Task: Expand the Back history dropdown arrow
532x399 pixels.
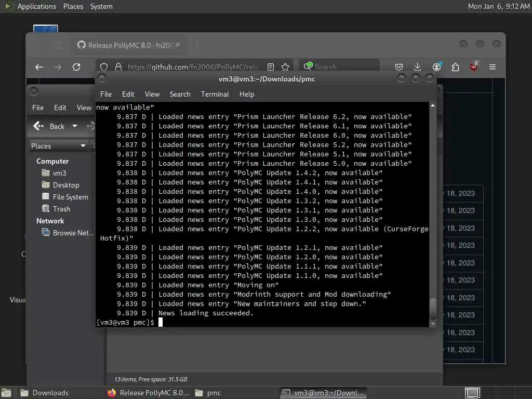Action: coord(75,126)
